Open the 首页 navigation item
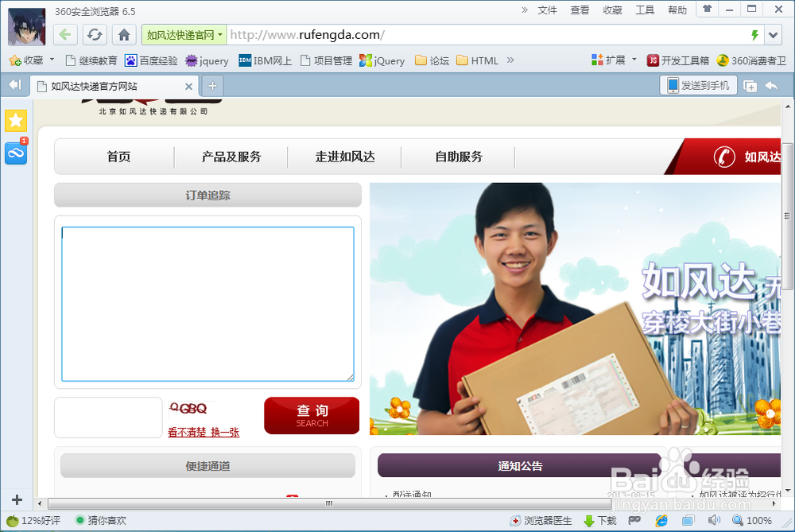 (x=118, y=157)
